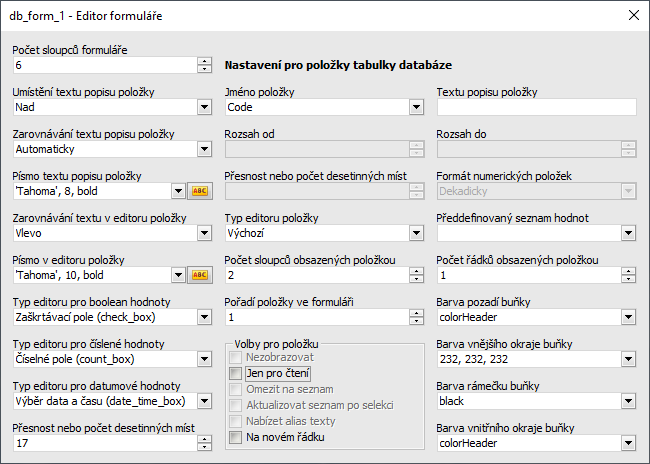Image resolution: width=650 pixels, height=464 pixels.
Task: Increase 'Počet sloupců formuláře' with up arrow
Action: coord(205,61)
